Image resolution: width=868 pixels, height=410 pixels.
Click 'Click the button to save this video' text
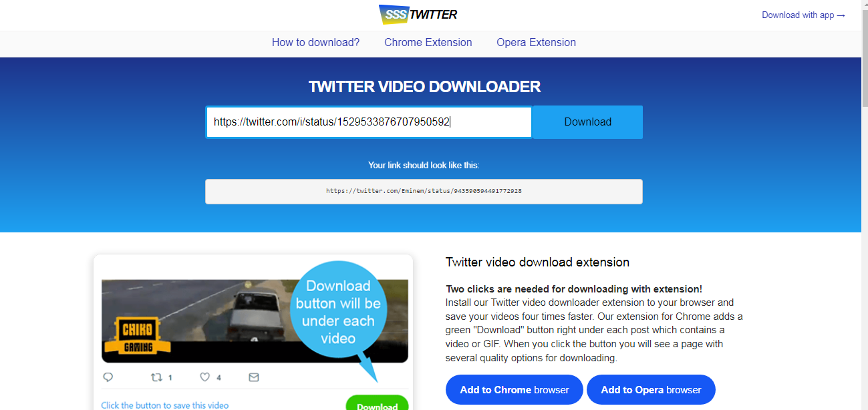tap(164, 405)
